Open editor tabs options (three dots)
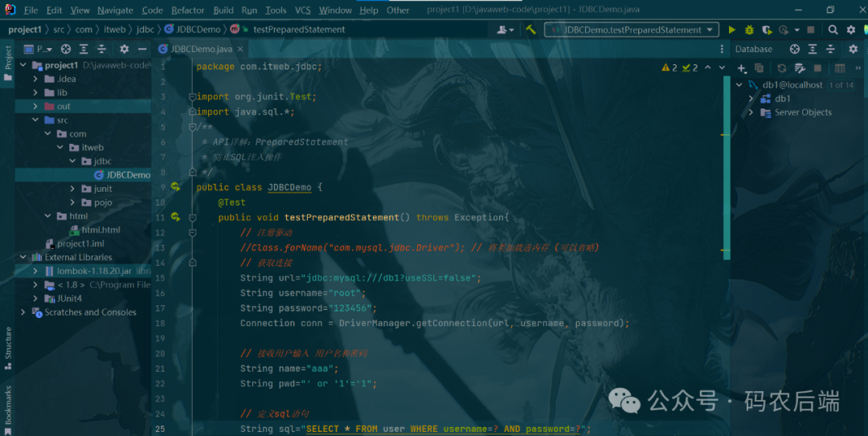This screenshot has width=868, height=436. coord(721,49)
